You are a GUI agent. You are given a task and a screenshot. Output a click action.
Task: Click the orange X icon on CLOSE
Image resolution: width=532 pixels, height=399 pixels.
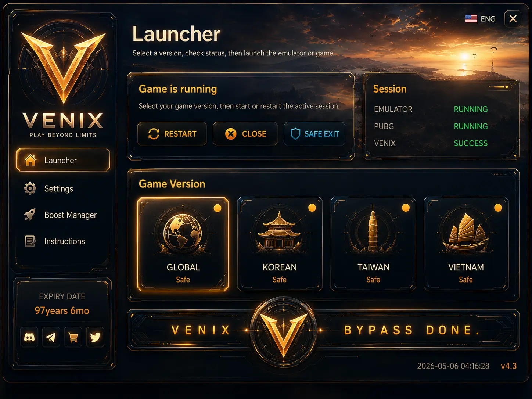[x=231, y=134]
